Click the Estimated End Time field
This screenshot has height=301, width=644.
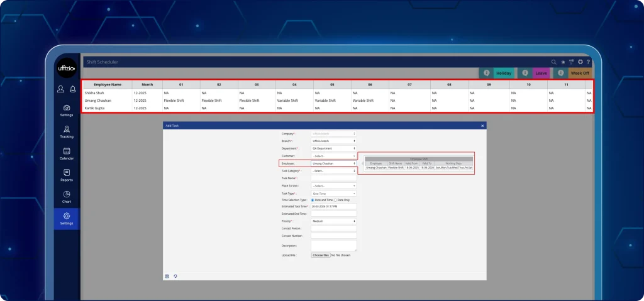click(334, 214)
